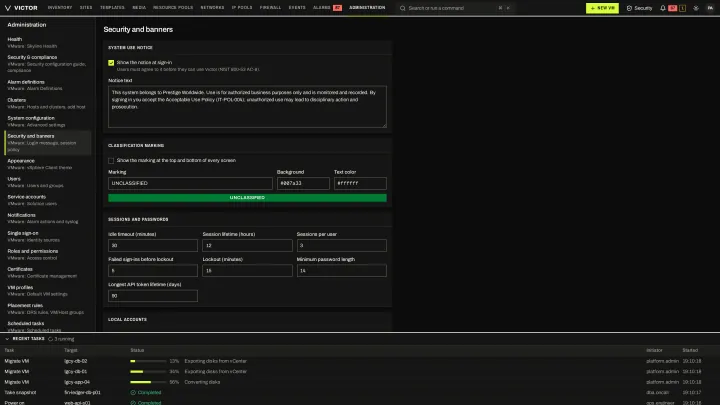Click the green UNCLASSIFIED preview banner
The height and width of the screenshot is (405, 720).
[x=247, y=197]
